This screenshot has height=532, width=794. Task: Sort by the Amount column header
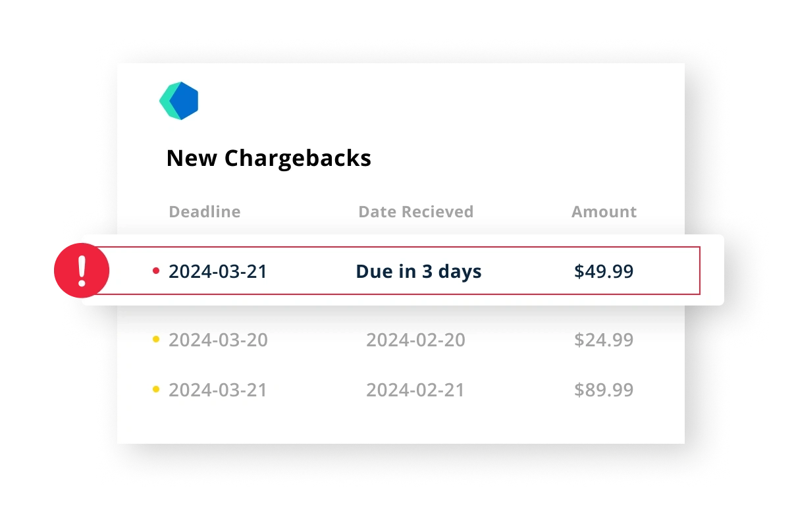[604, 212]
